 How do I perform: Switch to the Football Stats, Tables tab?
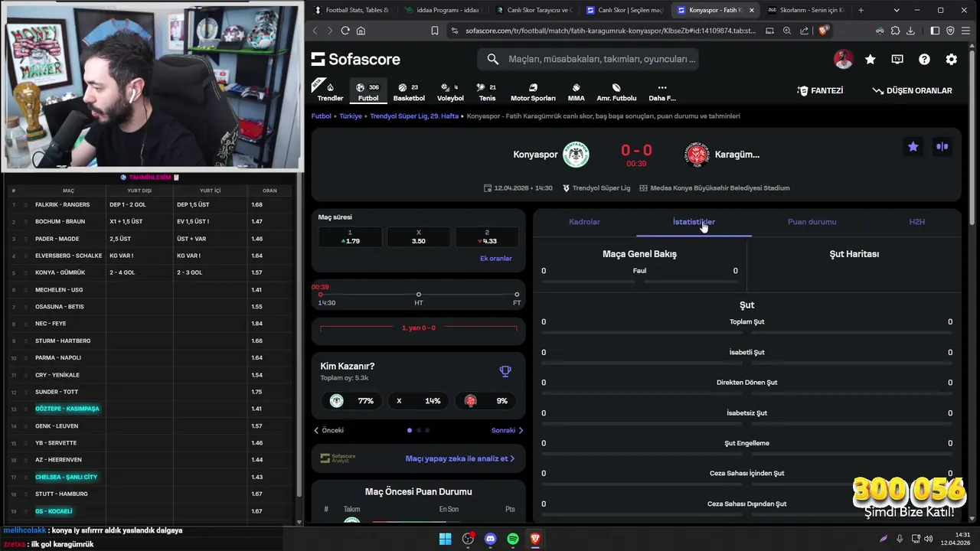click(x=351, y=10)
